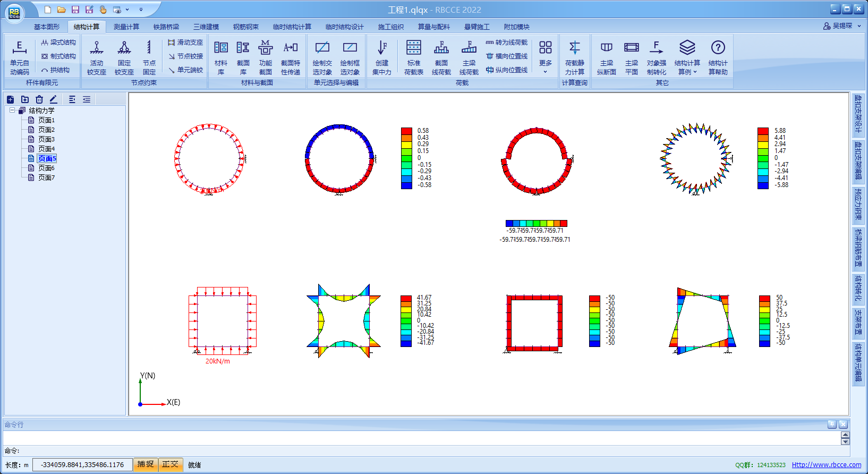Enable the 梁式结构 beam structure option
Image resolution: width=868 pixels, height=474 pixels.
(58, 43)
